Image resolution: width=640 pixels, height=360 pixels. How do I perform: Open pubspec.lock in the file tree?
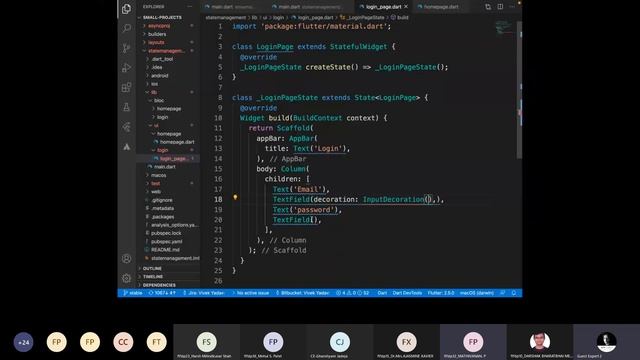[x=166, y=233]
